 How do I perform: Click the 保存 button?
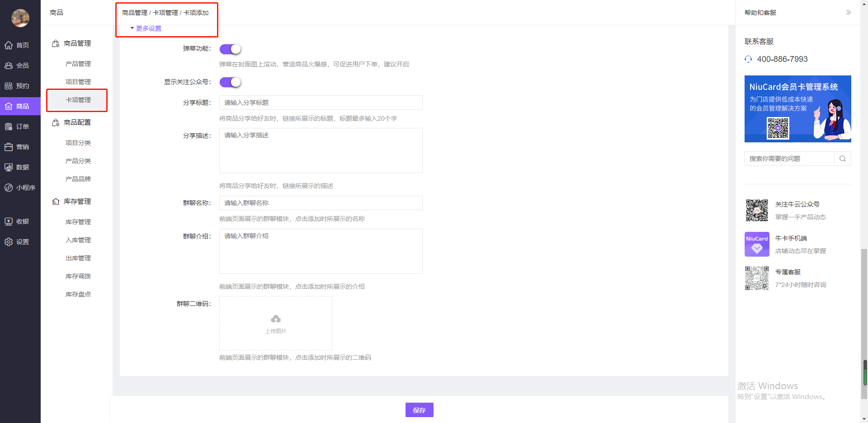[x=420, y=410]
